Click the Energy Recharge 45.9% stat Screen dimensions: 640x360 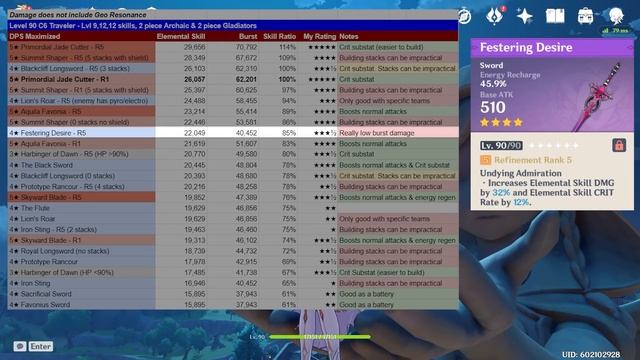[x=510, y=79]
